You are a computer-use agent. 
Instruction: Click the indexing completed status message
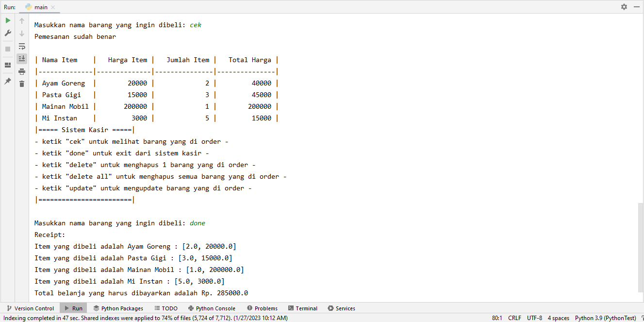[x=146, y=318]
